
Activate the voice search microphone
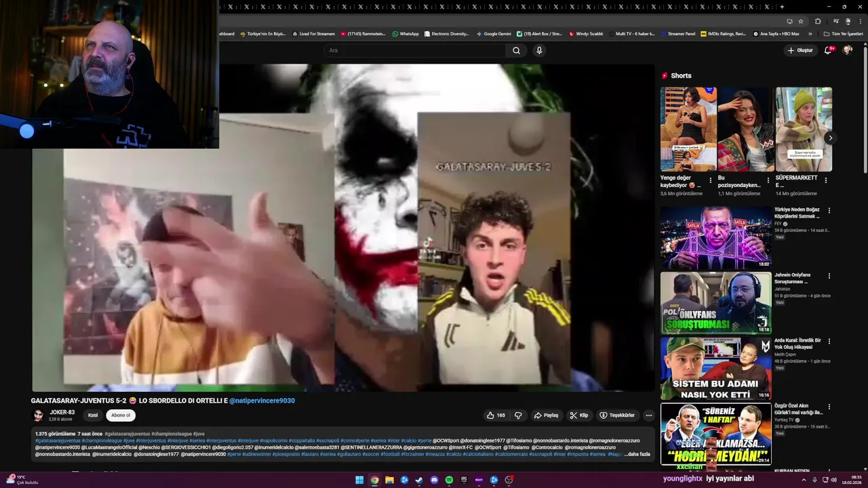(539, 50)
